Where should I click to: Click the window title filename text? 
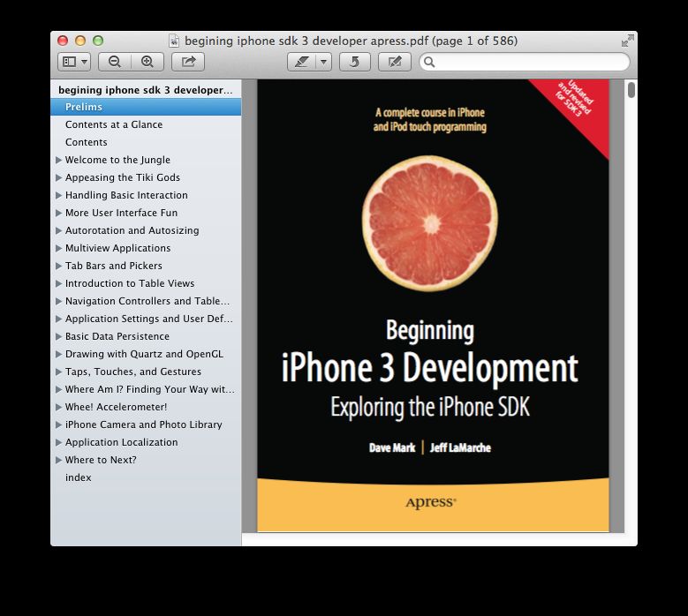point(351,41)
